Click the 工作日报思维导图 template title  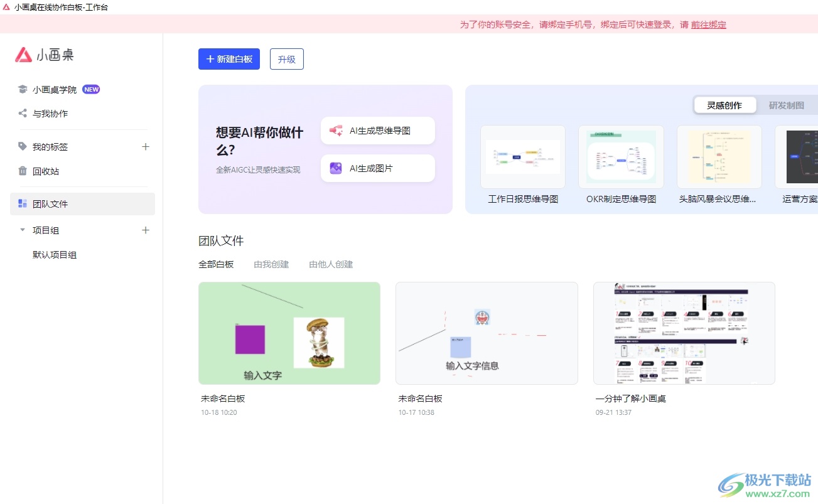pyautogui.click(x=523, y=199)
